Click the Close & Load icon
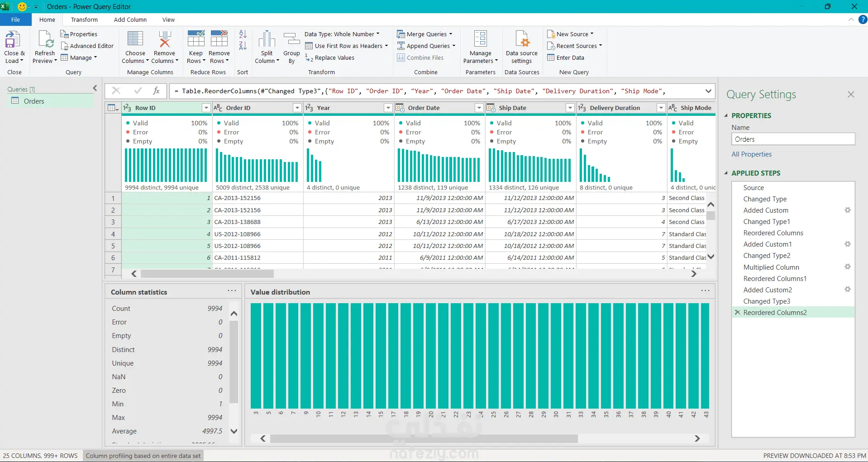Viewport: 868px width, 462px height. [x=13, y=39]
